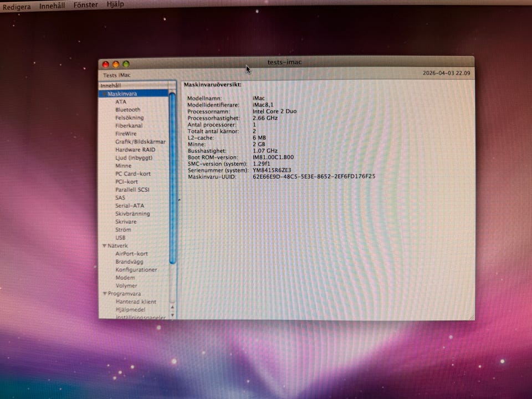The height and width of the screenshot is (399, 532).
Task: Select Ström in hardware list
Action: tap(123, 229)
